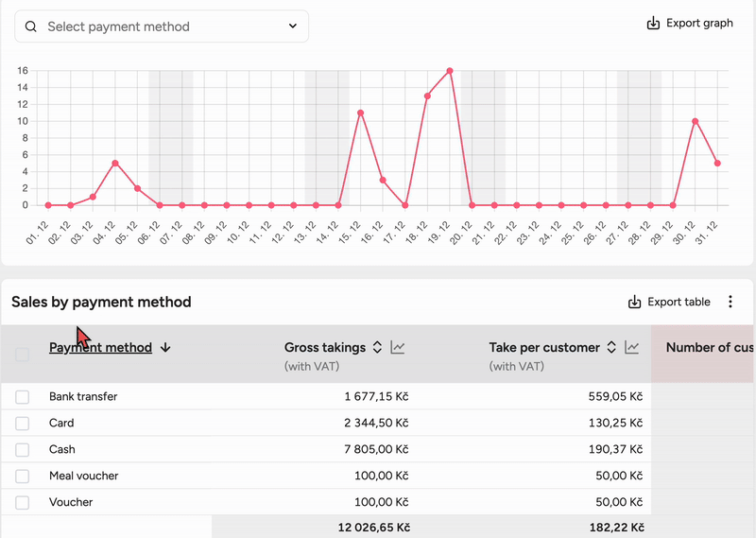
Task: Show graph for Take per customer column
Action: pos(632,348)
